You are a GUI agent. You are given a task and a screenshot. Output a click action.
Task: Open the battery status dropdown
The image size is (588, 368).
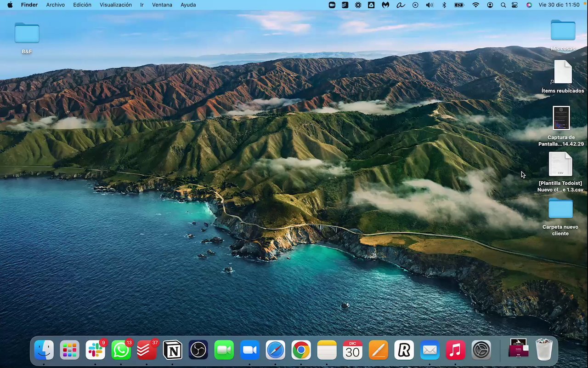(459, 5)
